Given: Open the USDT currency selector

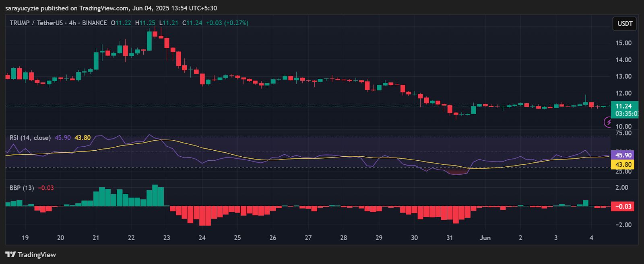Looking at the screenshot, I should pyautogui.click(x=625, y=24).
